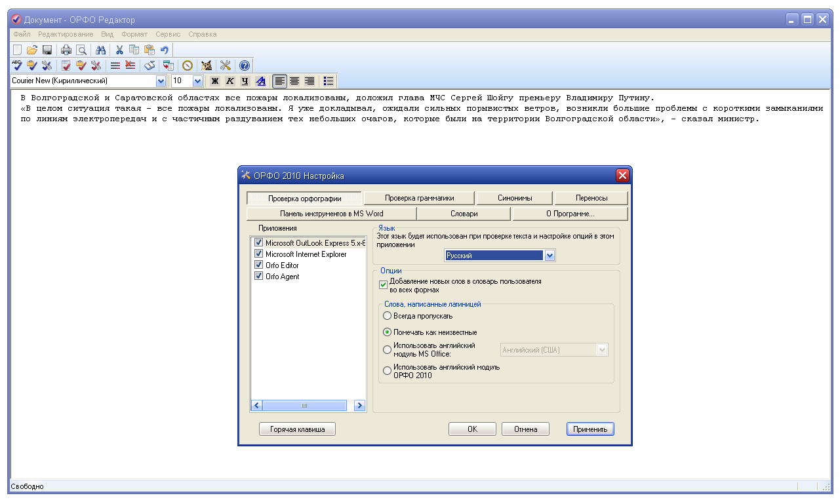The image size is (840, 504).
Task: Click the round compass-like toolbar icon
Action: [188, 66]
